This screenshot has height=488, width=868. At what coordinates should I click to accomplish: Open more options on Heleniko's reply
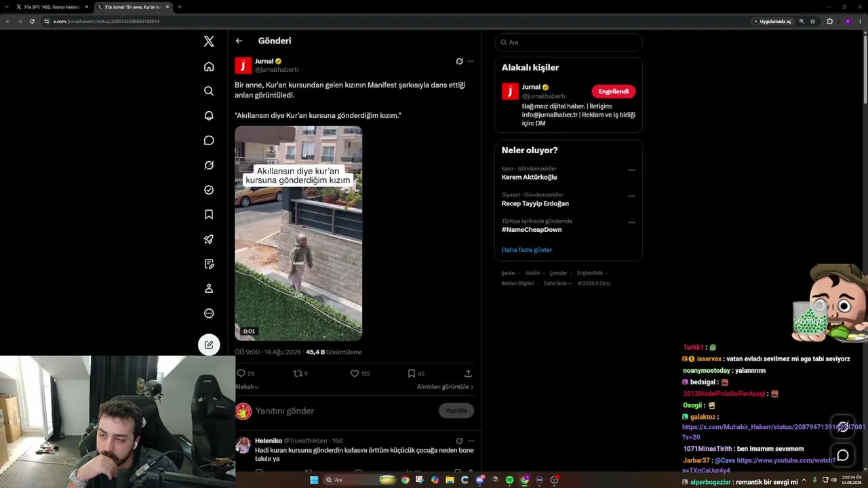pos(471,441)
